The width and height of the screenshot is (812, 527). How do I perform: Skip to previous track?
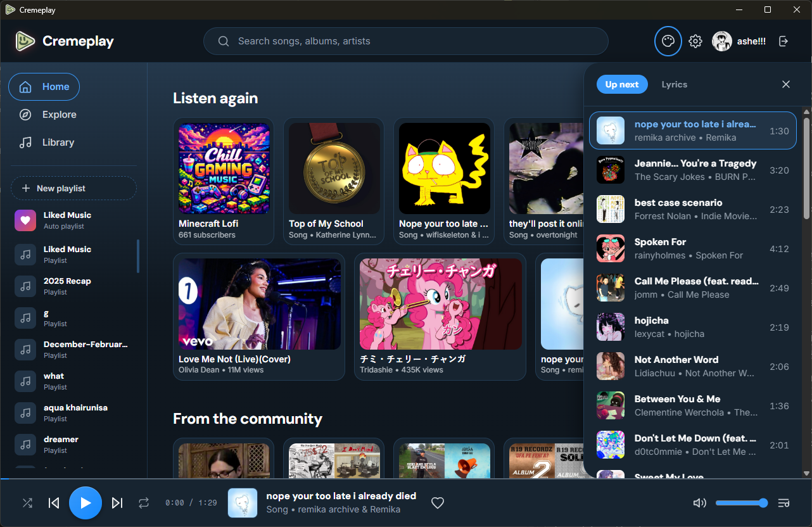tap(54, 503)
